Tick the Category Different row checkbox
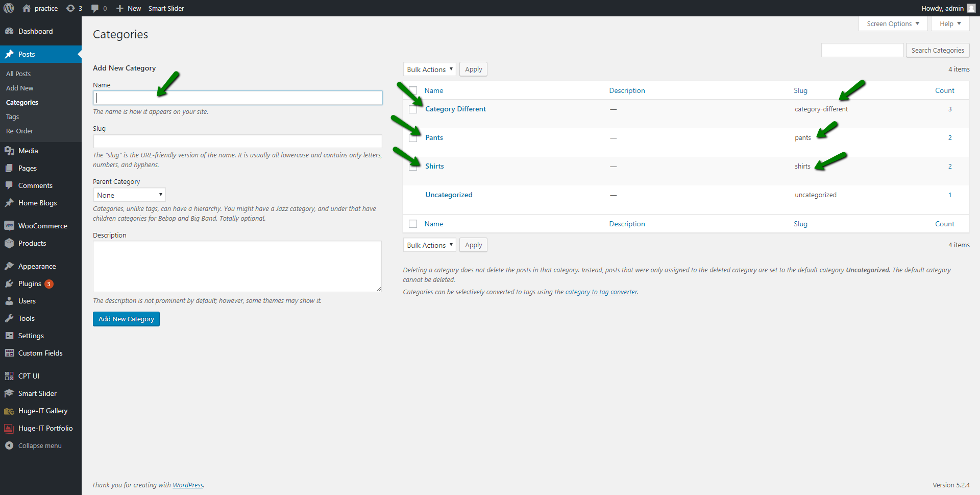This screenshot has height=495, width=980. click(413, 109)
